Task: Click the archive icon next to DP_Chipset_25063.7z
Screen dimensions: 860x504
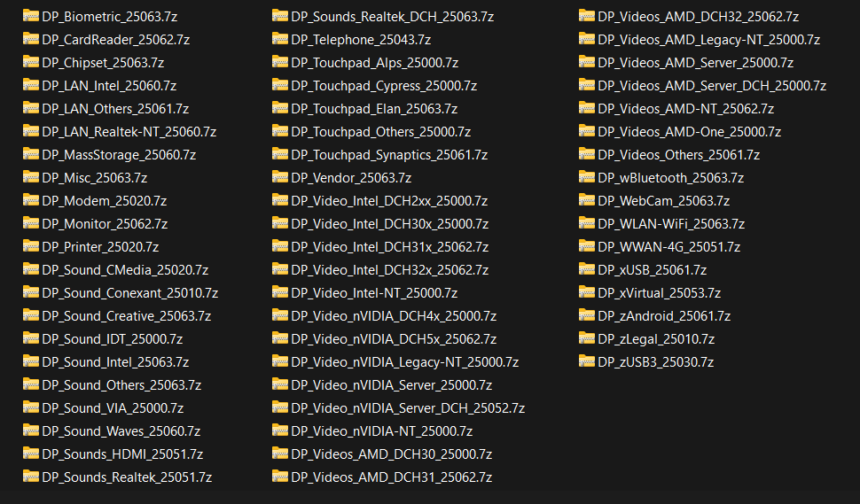Action: [x=31, y=61]
